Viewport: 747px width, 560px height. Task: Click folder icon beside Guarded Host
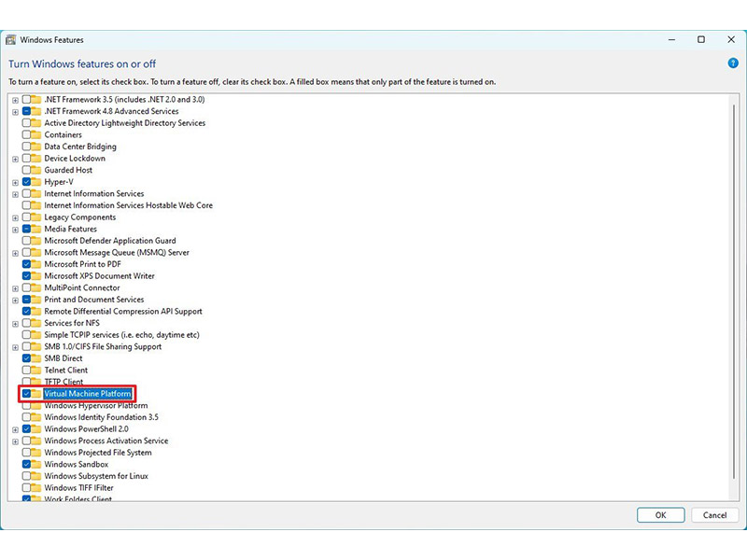pyautogui.click(x=36, y=170)
